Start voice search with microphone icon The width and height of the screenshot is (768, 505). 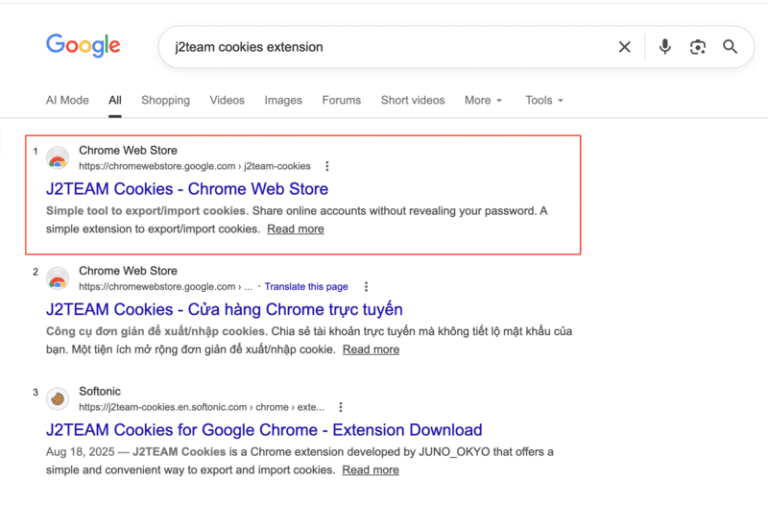665,47
